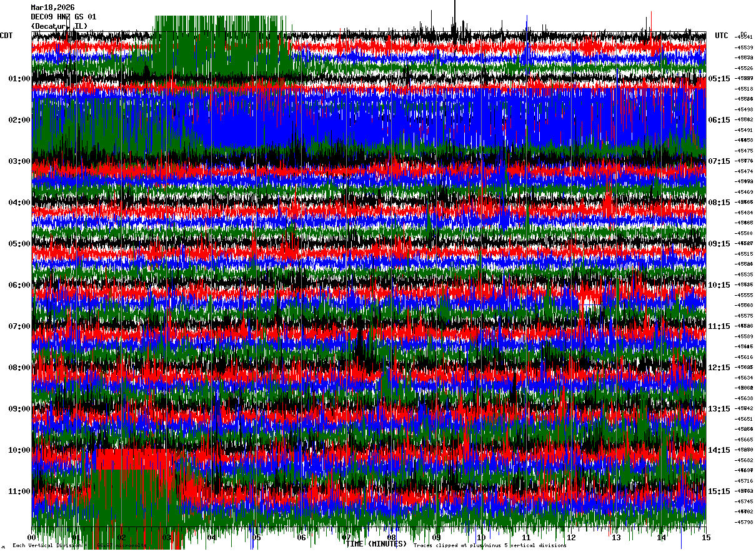Click the DC offset value '-45475'
The width and height of the screenshot is (756, 554).
click(x=744, y=151)
